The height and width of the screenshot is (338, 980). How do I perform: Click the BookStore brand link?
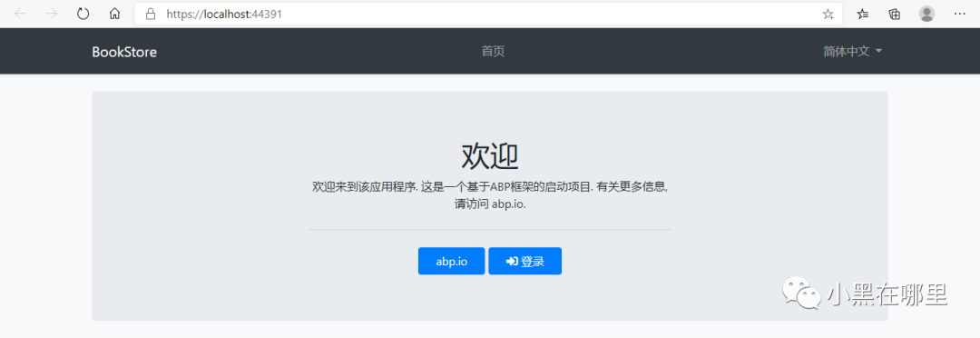point(124,52)
